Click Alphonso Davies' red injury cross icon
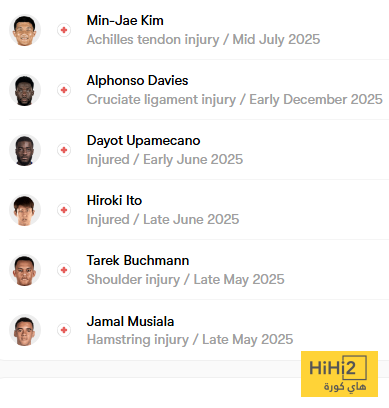 pos(64,90)
